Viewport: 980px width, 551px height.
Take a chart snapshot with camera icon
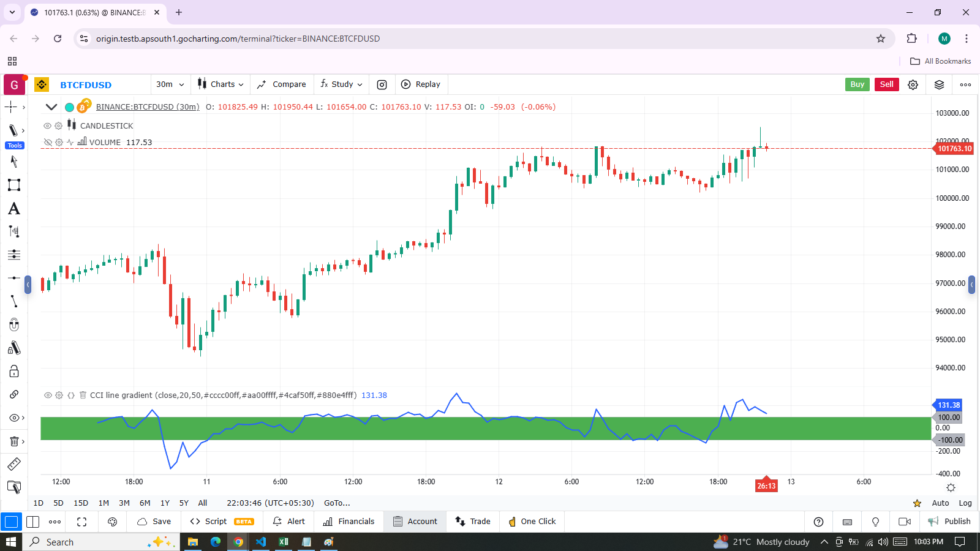(382, 84)
